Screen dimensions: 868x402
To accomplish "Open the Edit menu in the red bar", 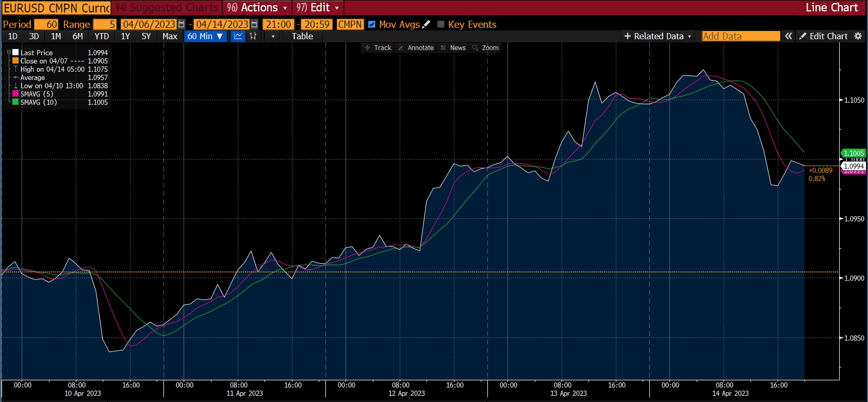I will coord(318,8).
